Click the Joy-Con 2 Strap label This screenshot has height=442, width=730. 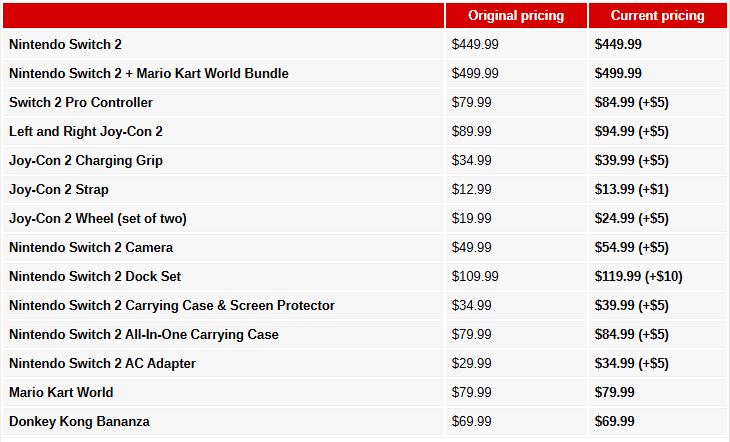tap(59, 190)
